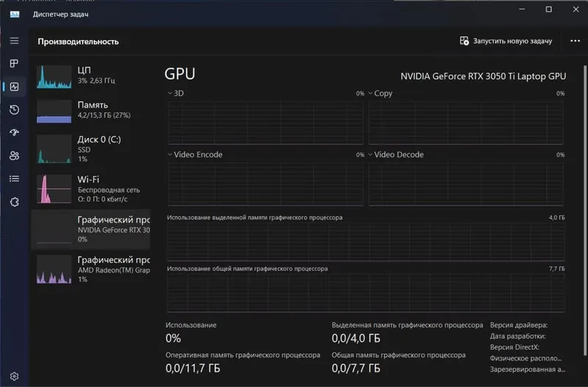
Task: Go to the Processes page icon
Action: [14, 63]
